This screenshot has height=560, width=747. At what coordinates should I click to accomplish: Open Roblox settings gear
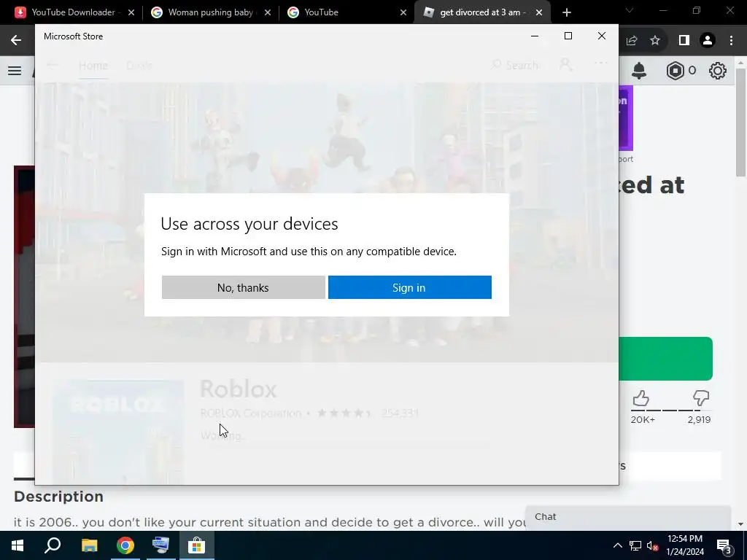point(718,71)
